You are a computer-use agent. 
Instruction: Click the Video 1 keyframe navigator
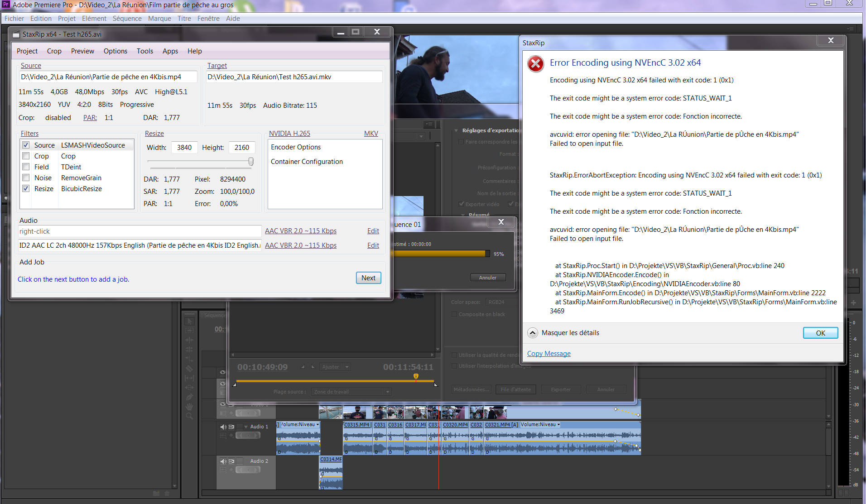point(248,413)
